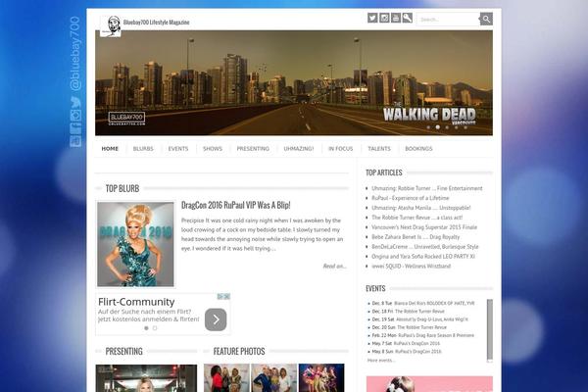Open the second Feature Photos thumbnail
Screen dimensions: 588x392
pos(273,377)
